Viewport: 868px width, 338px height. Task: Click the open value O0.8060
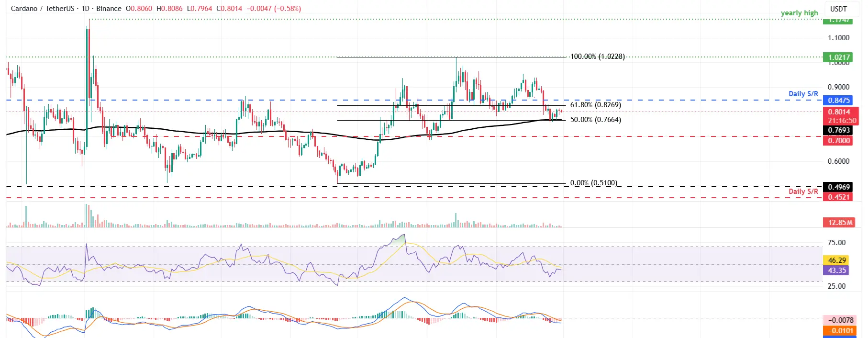tap(139, 9)
